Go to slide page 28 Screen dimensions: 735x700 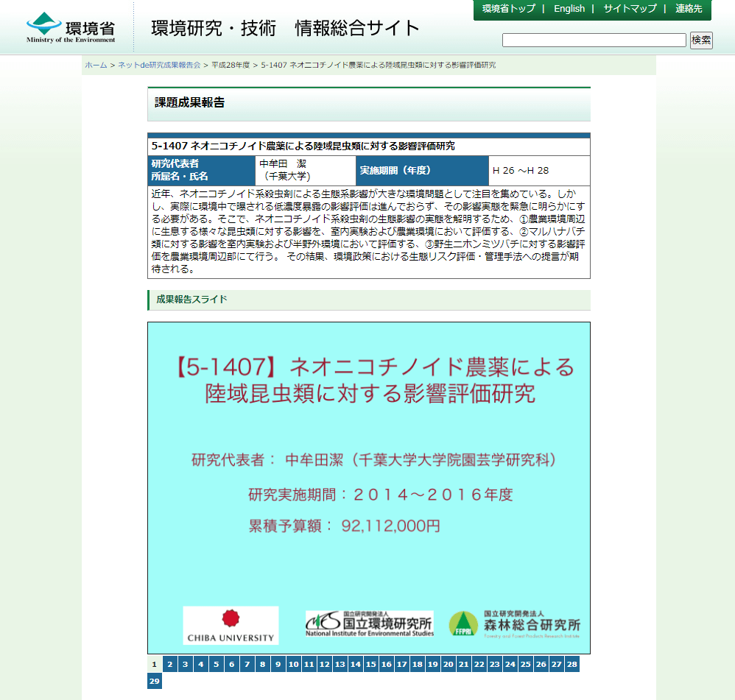[x=572, y=664]
